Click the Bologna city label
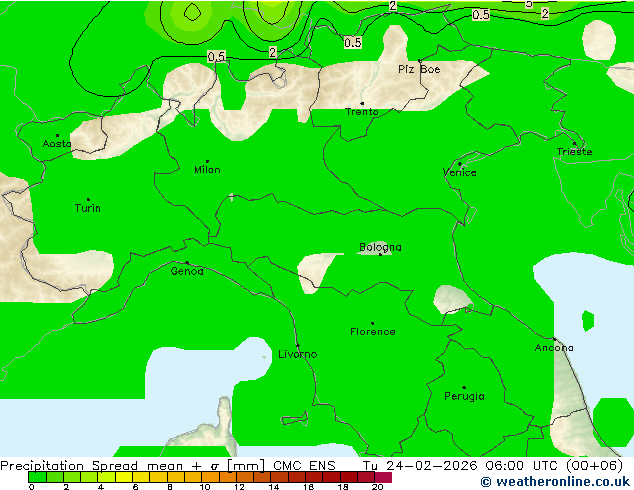 [380, 247]
